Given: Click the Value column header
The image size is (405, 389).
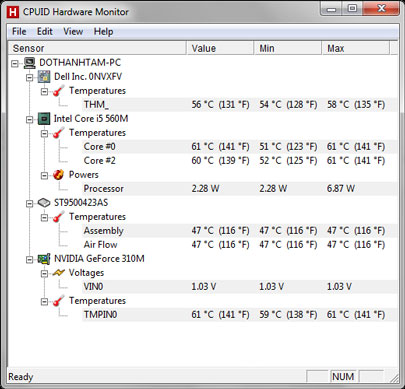Looking at the screenshot, I should click(x=220, y=48).
